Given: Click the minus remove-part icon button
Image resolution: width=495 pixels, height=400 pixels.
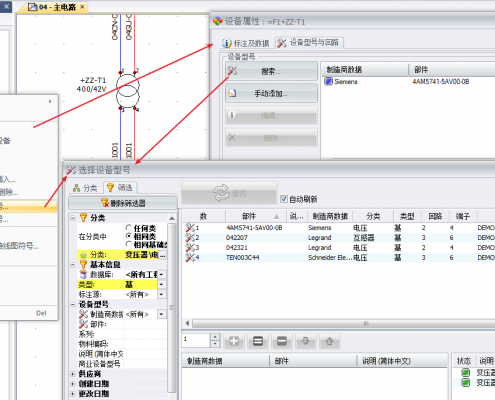Looking at the screenshot, I should (x=282, y=341).
